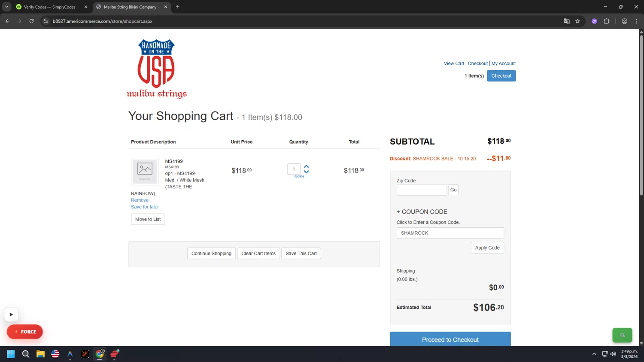Click the Apply Code button

coord(487,248)
